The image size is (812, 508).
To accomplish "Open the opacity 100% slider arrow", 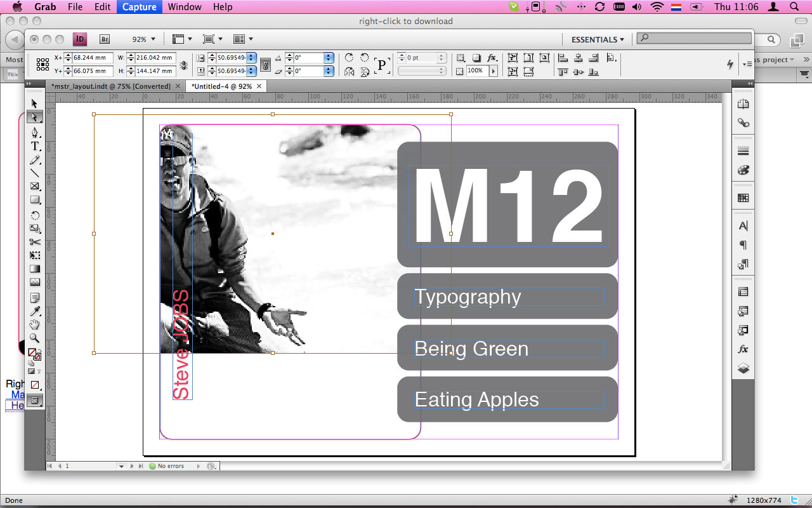I will [x=494, y=71].
